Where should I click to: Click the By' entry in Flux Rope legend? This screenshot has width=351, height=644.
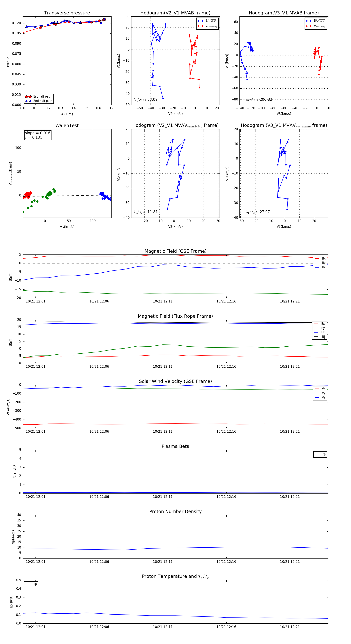(320, 328)
